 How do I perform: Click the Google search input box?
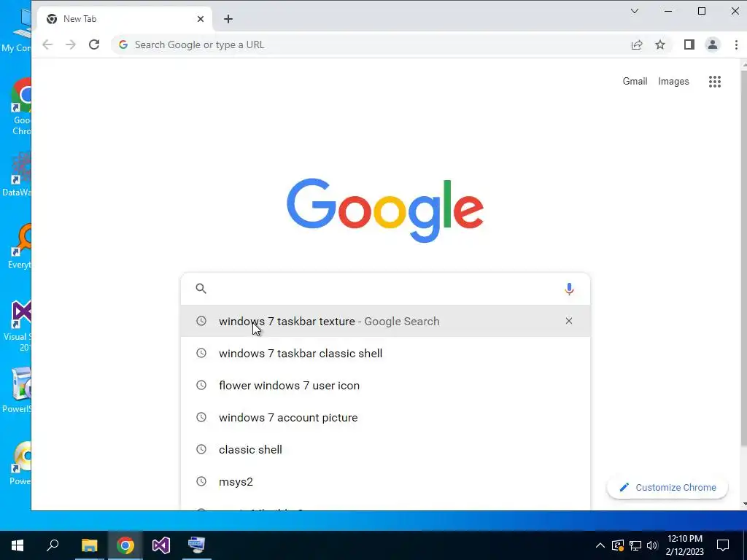[385, 289]
